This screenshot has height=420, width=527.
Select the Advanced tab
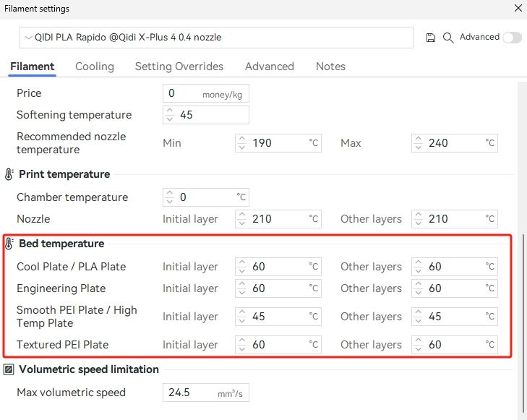(270, 67)
